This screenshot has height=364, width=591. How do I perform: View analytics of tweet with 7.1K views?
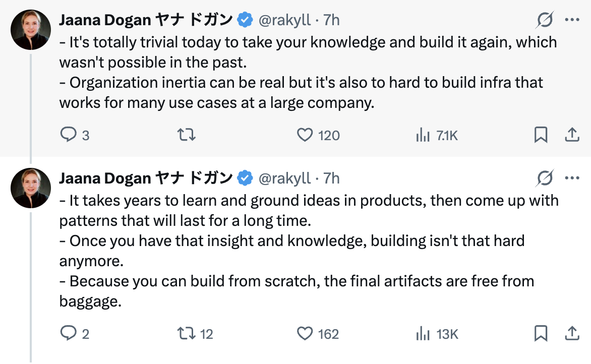(422, 135)
